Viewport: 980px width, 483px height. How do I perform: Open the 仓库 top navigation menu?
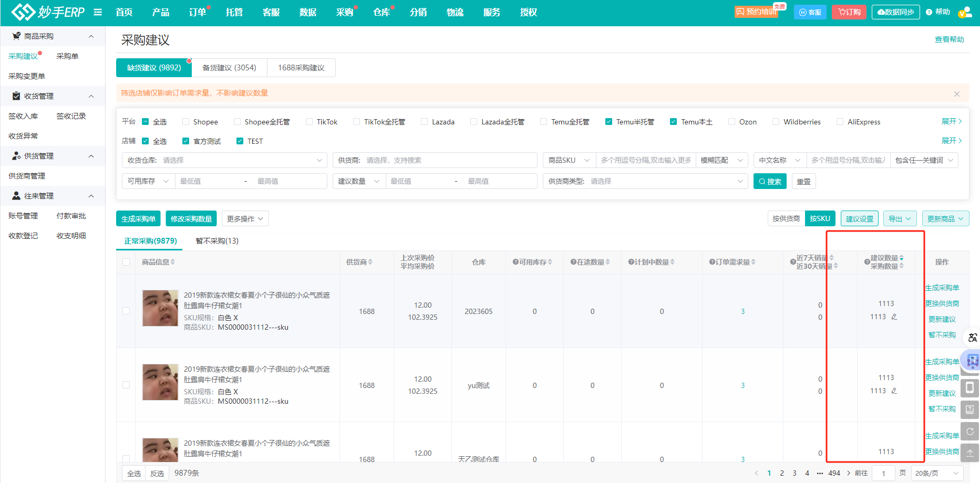coord(381,12)
